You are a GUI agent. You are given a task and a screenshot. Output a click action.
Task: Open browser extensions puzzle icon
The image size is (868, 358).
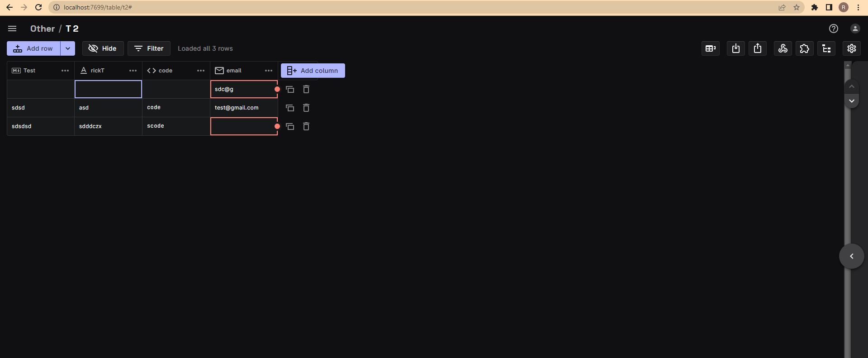point(815,7)
